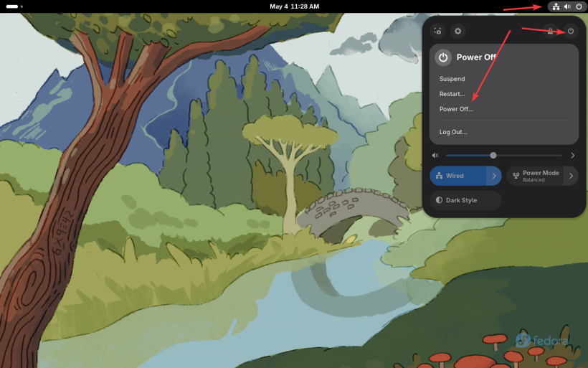Click the round power button in quick settings
The height and width of the screenshot is (368, 588).
click(x=570, y=31)
